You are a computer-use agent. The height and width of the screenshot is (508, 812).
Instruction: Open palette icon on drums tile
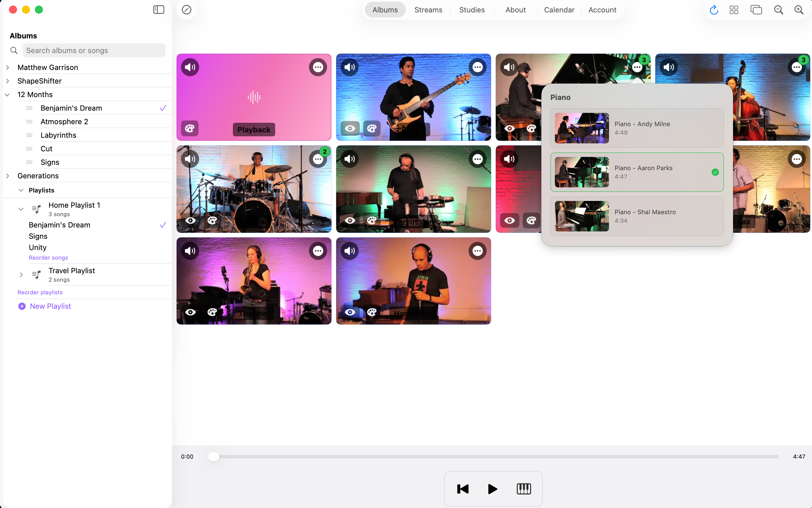(x=212, y=220)
